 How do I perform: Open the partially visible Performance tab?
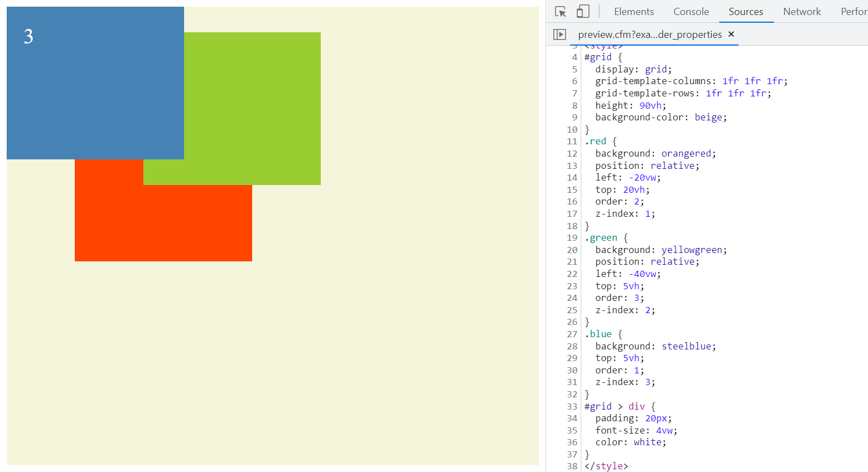click(x=853, y=12)
